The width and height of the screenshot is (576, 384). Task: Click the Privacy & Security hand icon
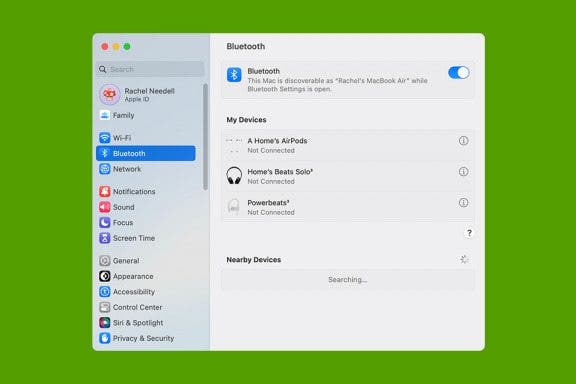click(x=105, y=338)
